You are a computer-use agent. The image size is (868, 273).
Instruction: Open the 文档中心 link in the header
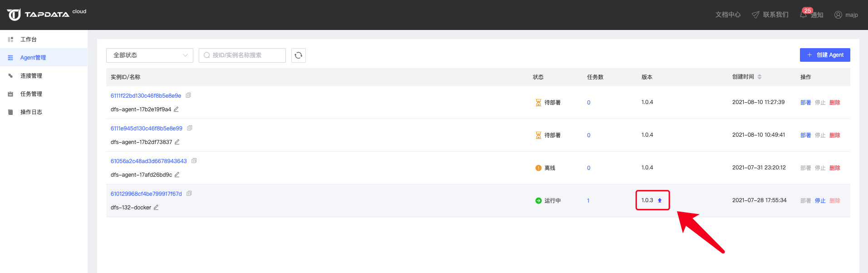[728, 15]
